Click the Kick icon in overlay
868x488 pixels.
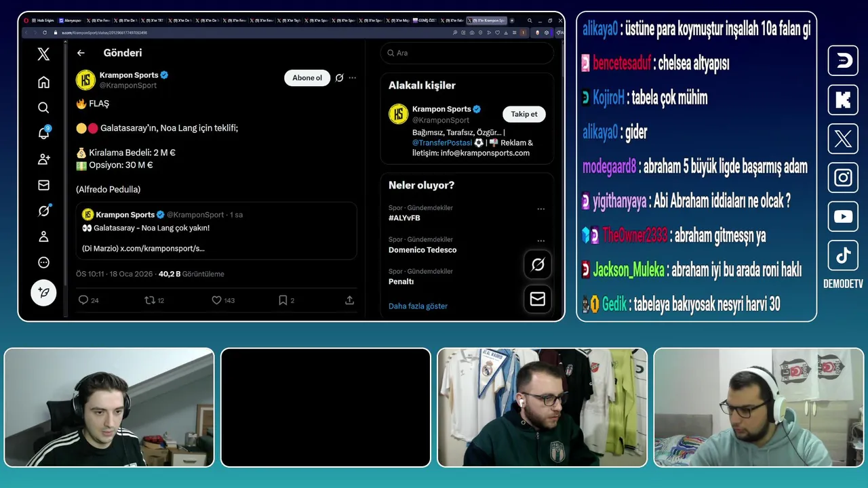(843, 100)
